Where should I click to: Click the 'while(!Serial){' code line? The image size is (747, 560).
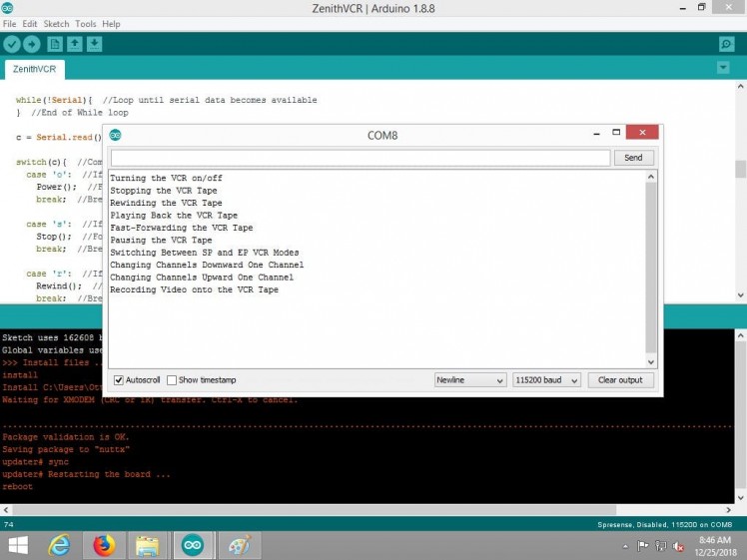point(54,100)
